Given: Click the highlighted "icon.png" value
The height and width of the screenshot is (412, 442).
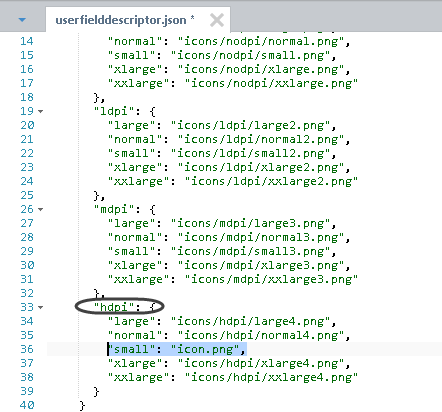Looking at the screenshot, I should 205,349.
